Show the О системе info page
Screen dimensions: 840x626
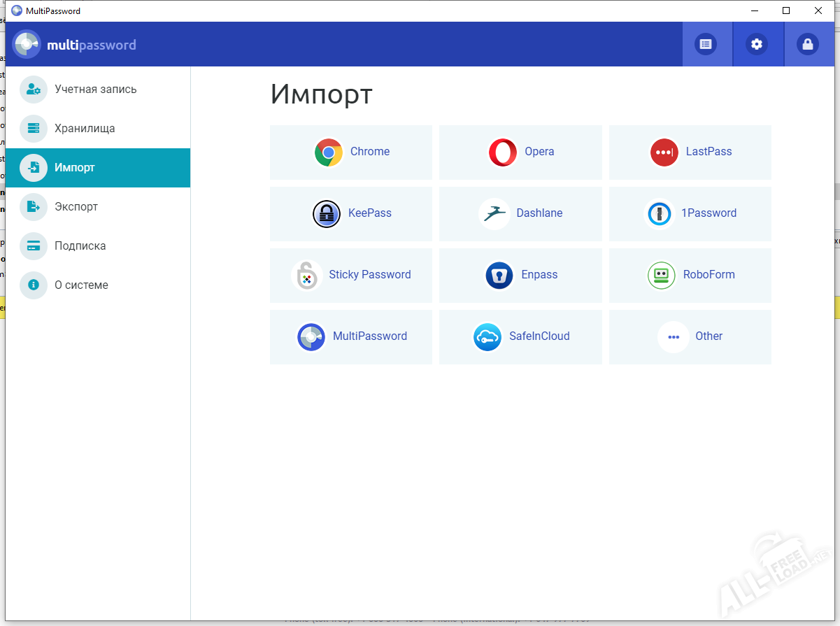point(81,285)
